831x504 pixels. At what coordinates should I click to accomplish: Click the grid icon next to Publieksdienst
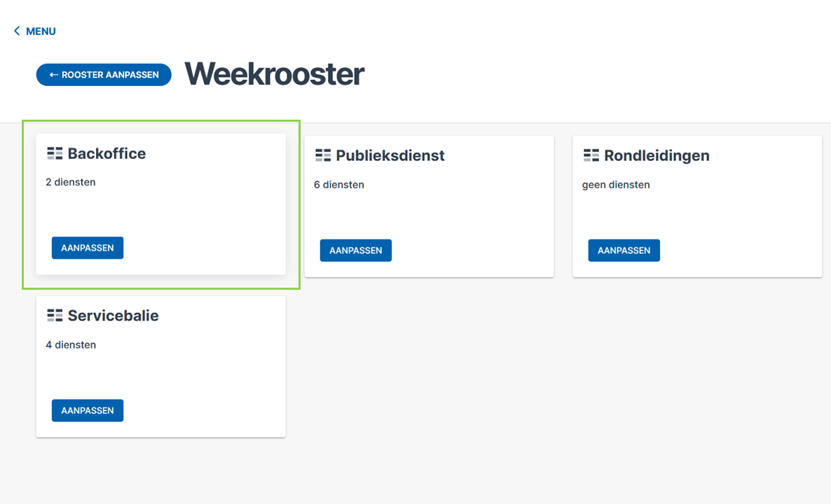323,155
